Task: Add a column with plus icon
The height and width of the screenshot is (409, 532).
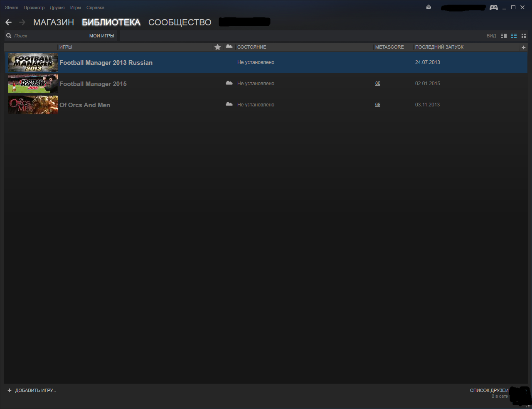Action: tap(524, 47)
